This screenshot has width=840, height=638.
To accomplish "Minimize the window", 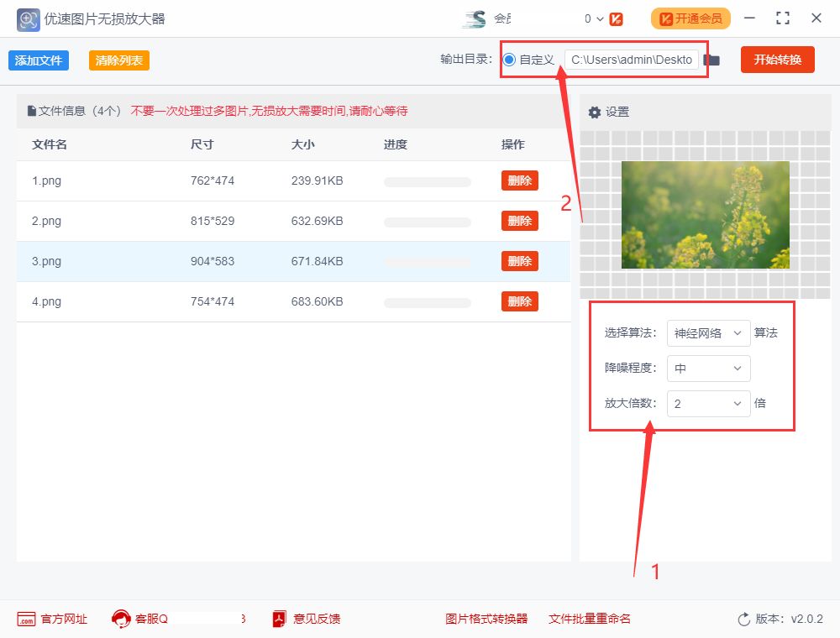I will (749, 18).
